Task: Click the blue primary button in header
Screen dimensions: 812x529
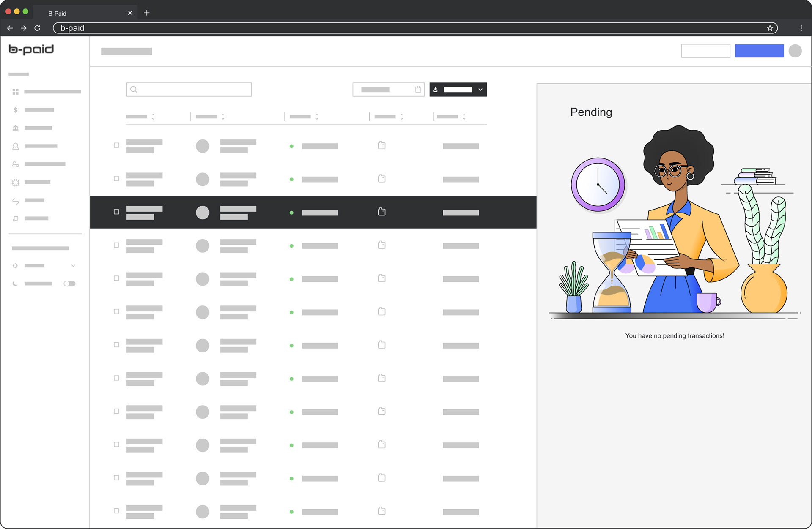Action: pos(759,51)
